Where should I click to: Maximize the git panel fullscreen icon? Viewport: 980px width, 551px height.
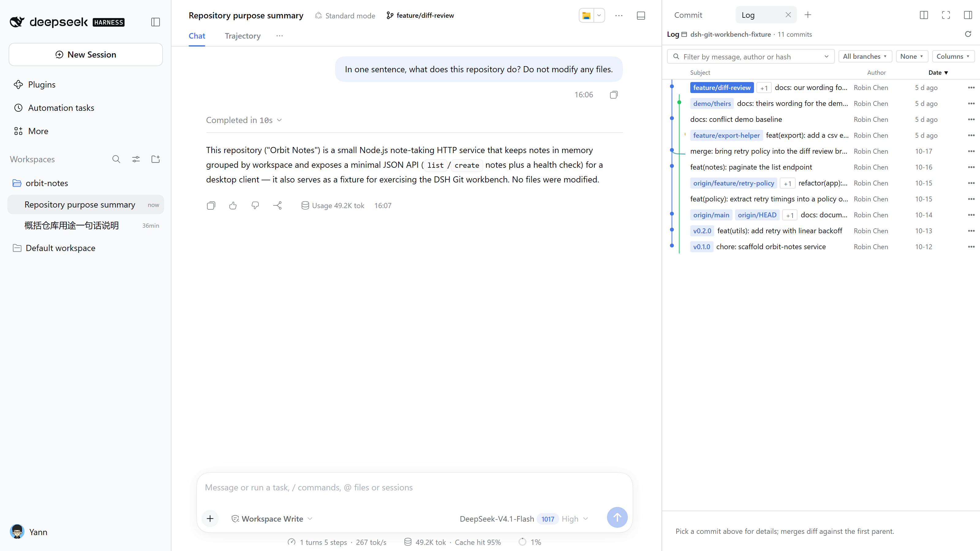pos(946,15)
